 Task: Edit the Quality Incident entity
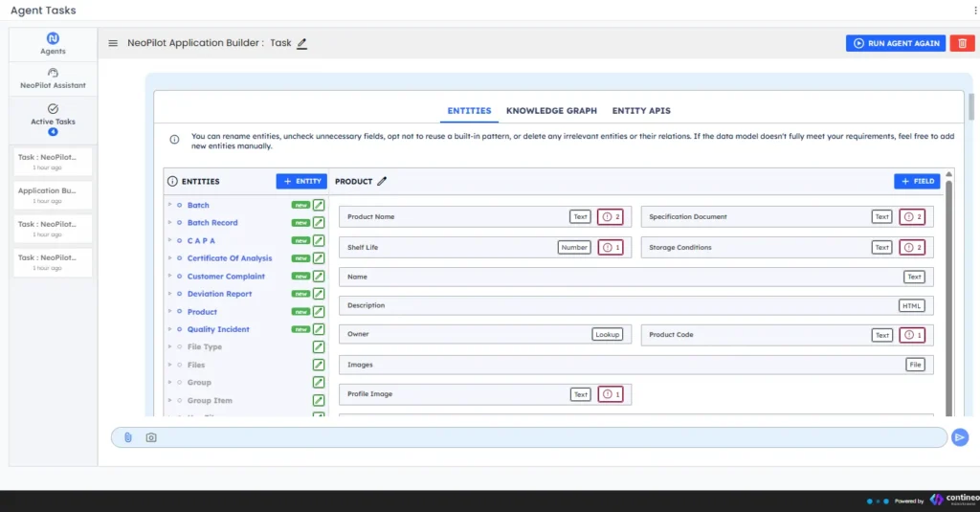pyautogui.click(x=319, y=329)
